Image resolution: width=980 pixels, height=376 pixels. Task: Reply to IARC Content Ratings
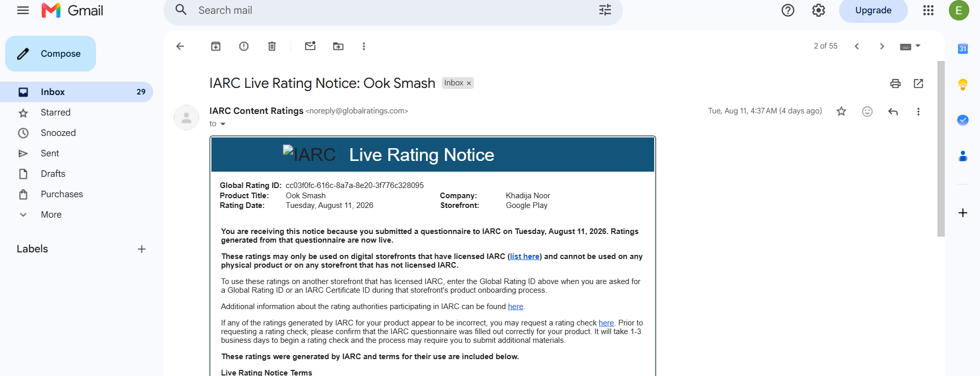[893, 111]
